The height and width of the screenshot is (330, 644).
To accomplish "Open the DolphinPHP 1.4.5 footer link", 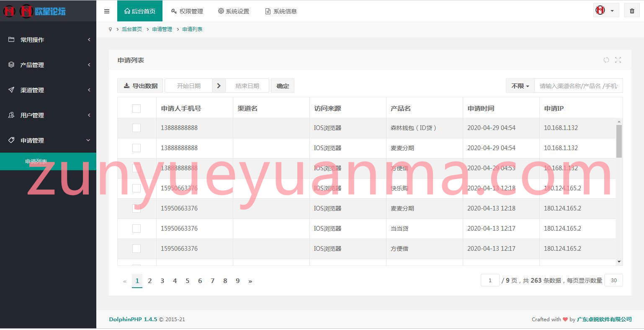I will coord(133,320).
